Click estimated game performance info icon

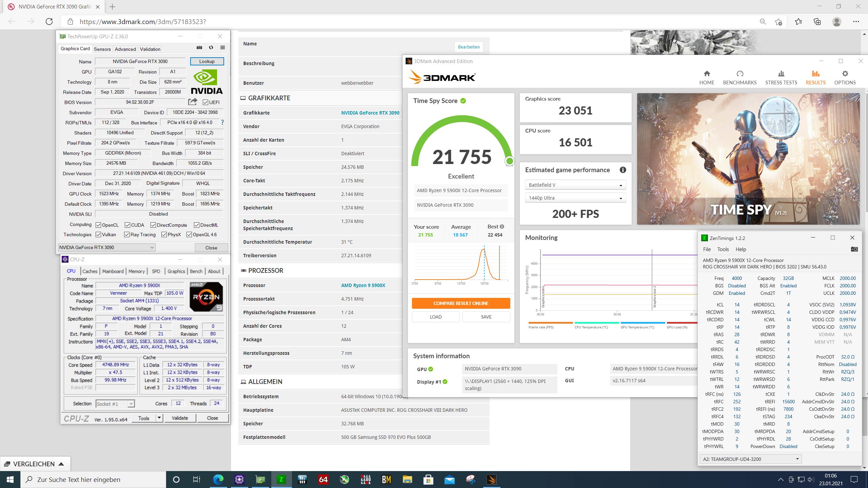(x=623, y=170)
